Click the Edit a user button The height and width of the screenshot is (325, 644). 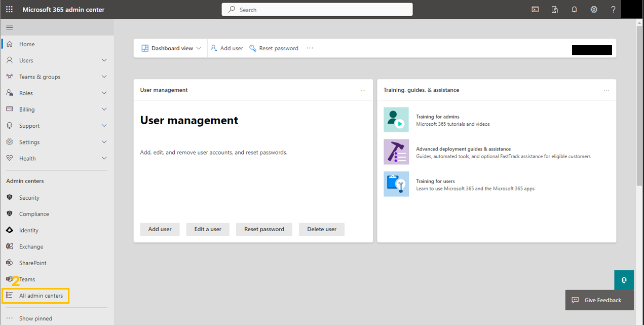pos(208,229)
